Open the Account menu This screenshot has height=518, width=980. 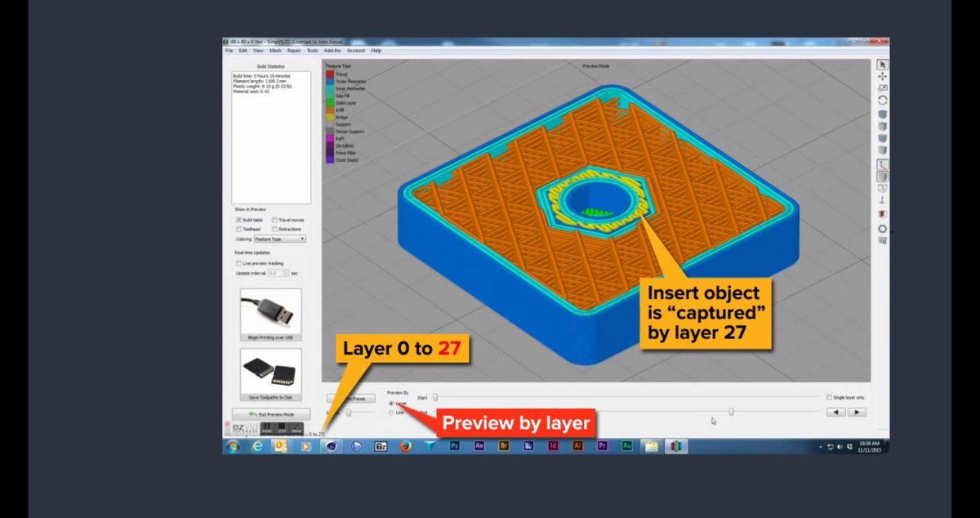356,51
